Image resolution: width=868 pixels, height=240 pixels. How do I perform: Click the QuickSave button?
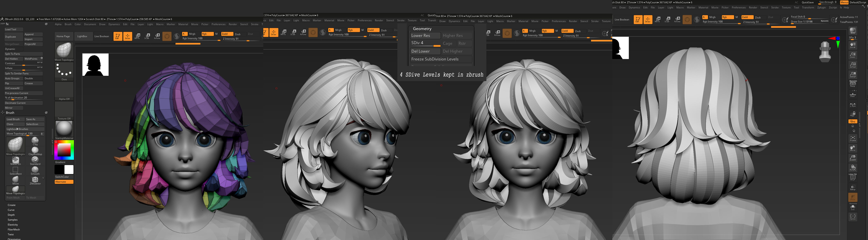tap(808, 2)
